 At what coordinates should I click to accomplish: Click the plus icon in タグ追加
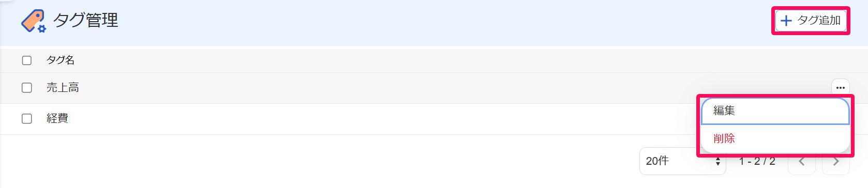786,21
